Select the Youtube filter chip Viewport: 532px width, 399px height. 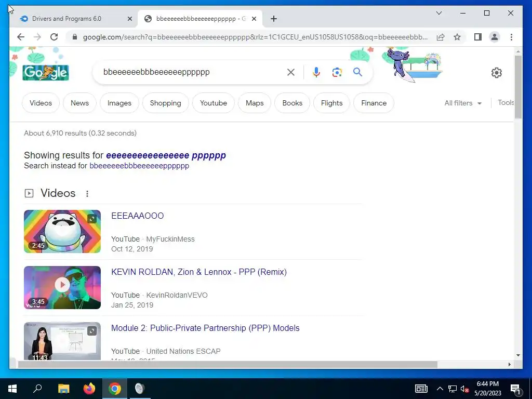214,103
